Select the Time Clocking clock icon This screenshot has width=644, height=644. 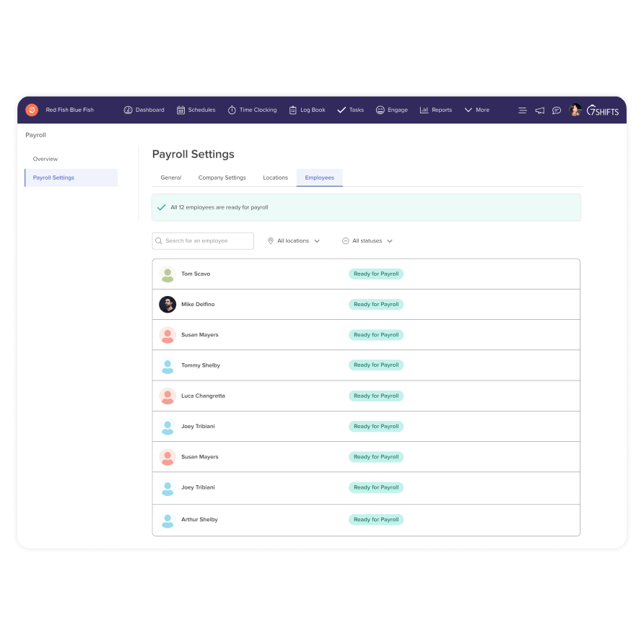[x=230, y=110]
